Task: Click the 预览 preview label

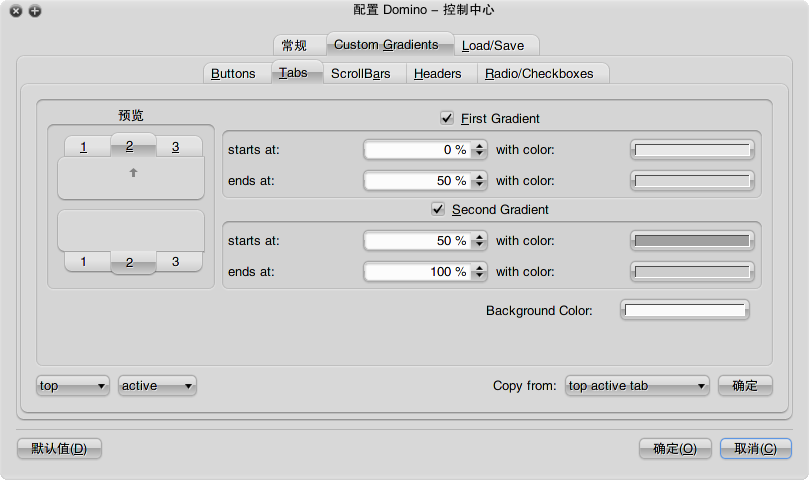Action: 131,115
